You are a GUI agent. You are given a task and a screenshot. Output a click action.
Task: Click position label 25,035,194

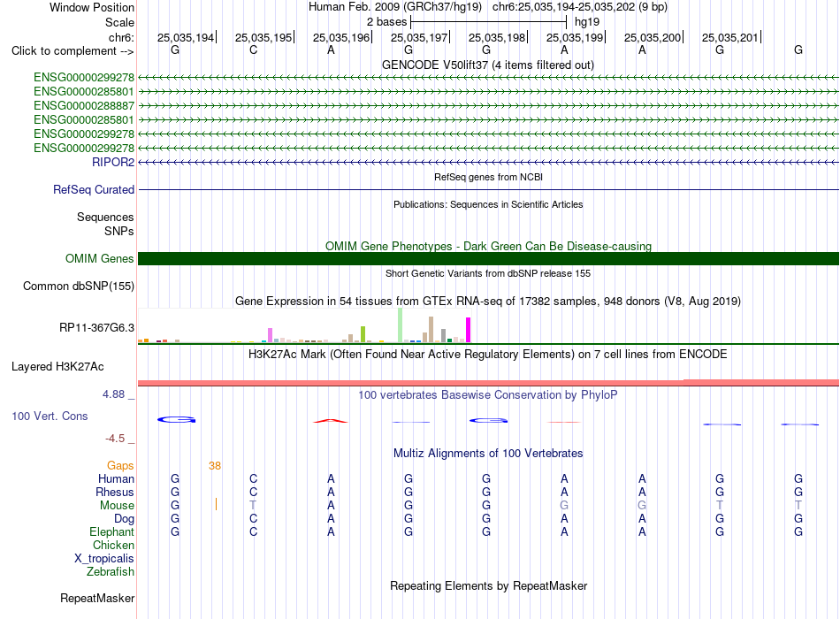click(x=186, y=37)
